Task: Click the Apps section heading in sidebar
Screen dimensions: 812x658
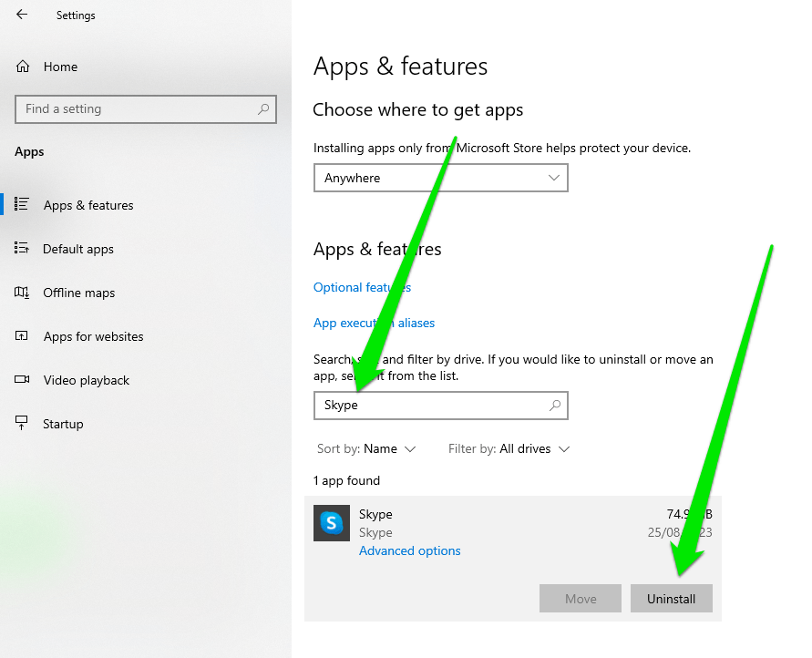Action: click(x=29, y=151)
